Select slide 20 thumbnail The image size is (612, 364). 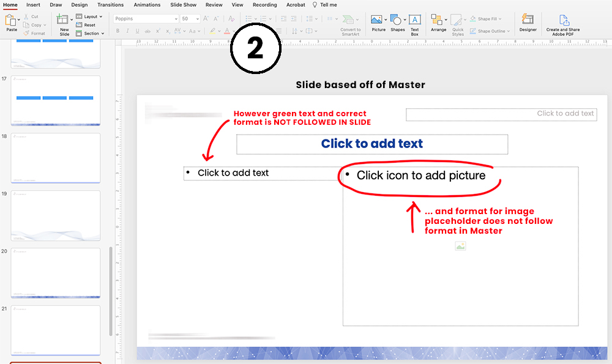click(x=56, y=273)
